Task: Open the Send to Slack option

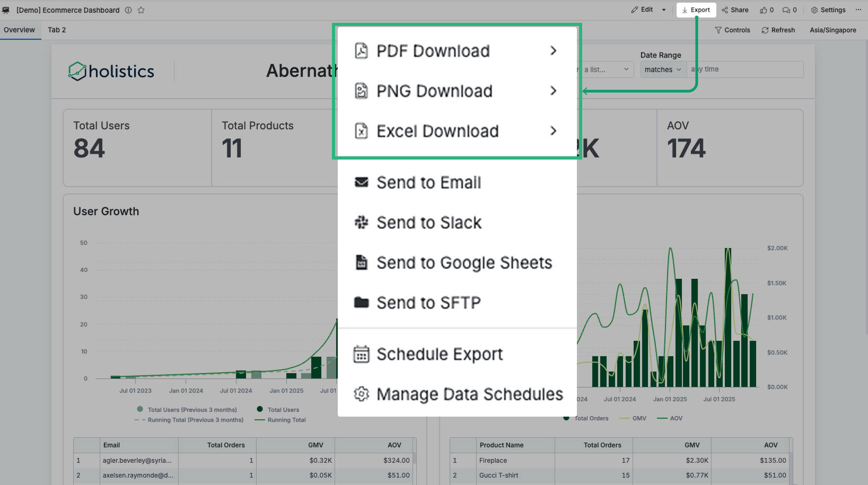Action: coord(428,222)
